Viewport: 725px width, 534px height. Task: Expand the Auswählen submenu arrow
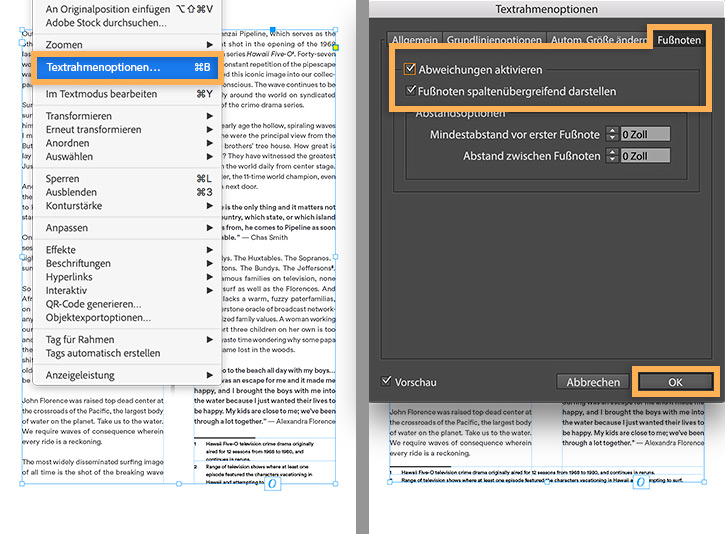click(209, 157)
